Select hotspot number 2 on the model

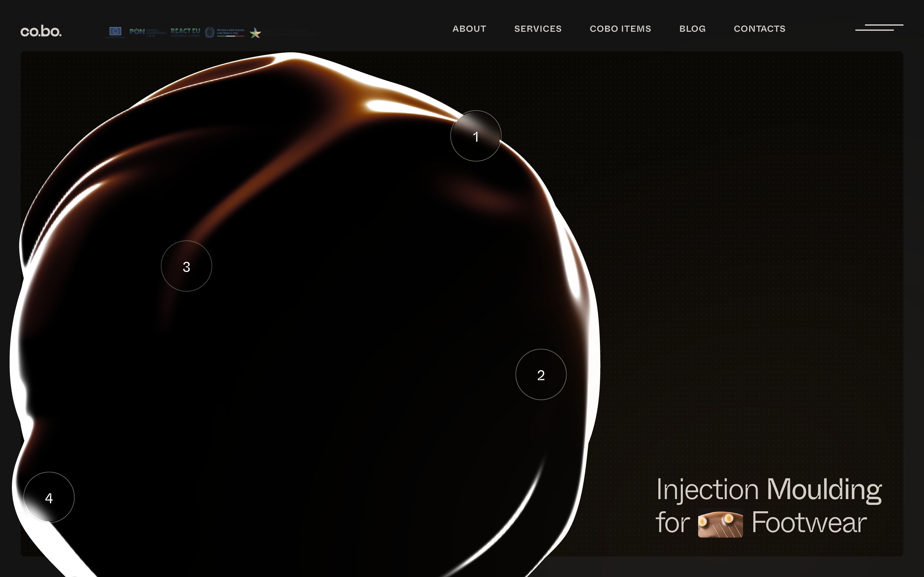(x=541, y=375)
